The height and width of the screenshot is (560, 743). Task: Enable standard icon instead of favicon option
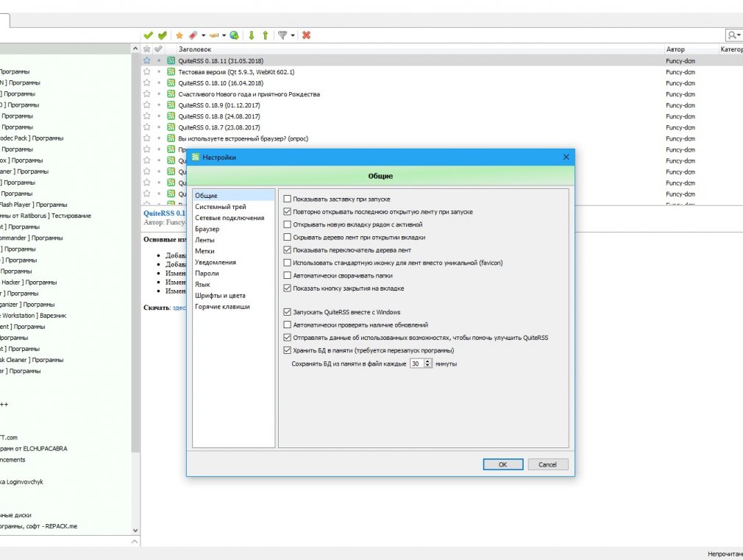coord(287,263)
